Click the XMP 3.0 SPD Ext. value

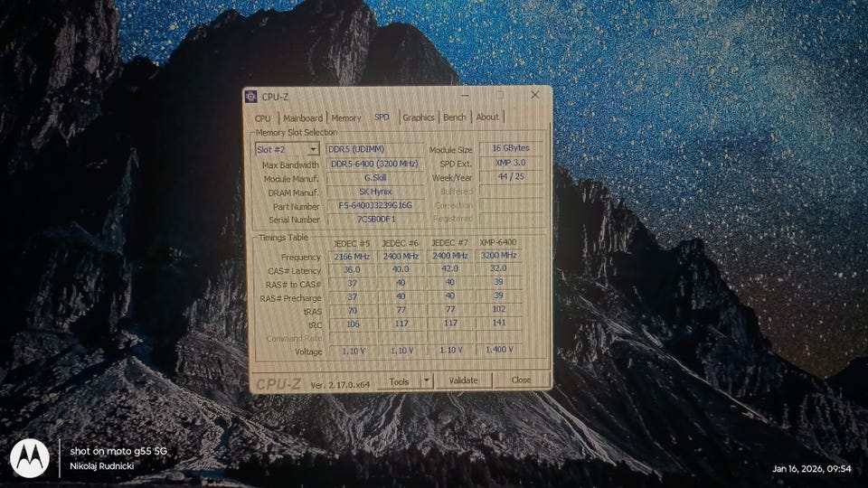click(x=510, y=163)
